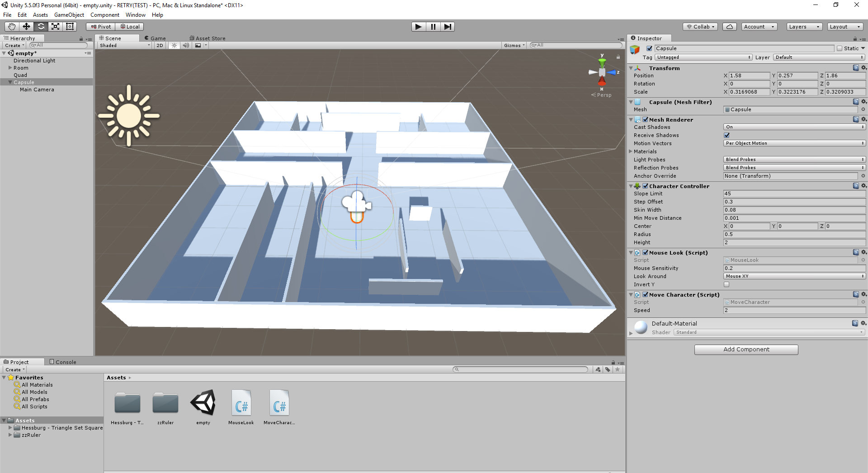Open the GameObject menu

click(x=69, y=15)
